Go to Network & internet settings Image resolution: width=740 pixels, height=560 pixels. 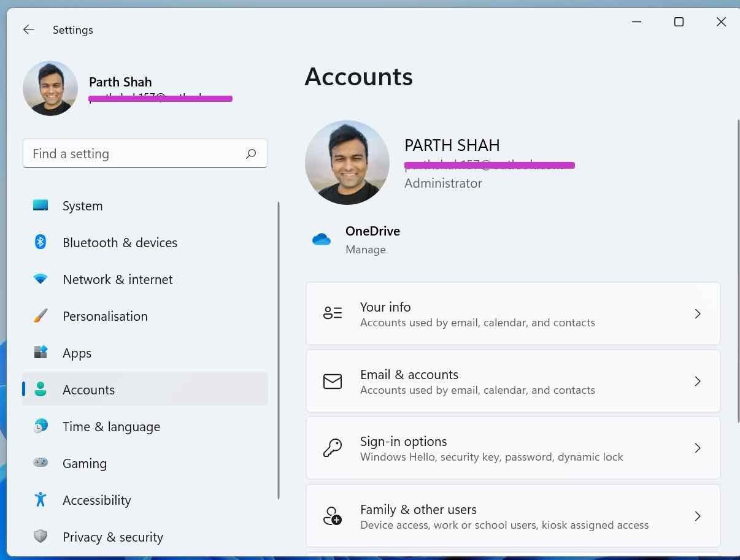point(145,279)
